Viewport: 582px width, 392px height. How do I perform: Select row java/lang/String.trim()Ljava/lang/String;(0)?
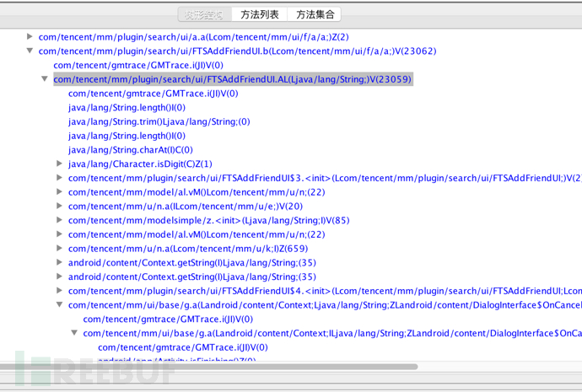(x=159, y=121)
